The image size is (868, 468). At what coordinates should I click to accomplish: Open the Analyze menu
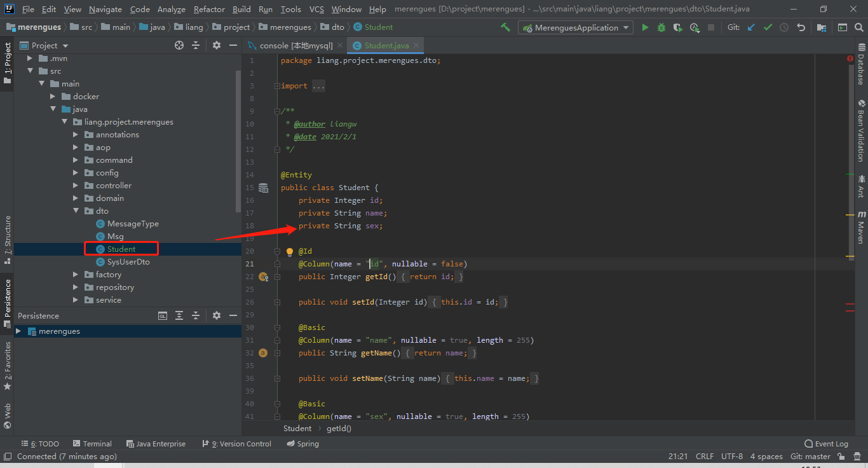pos(171,9)
